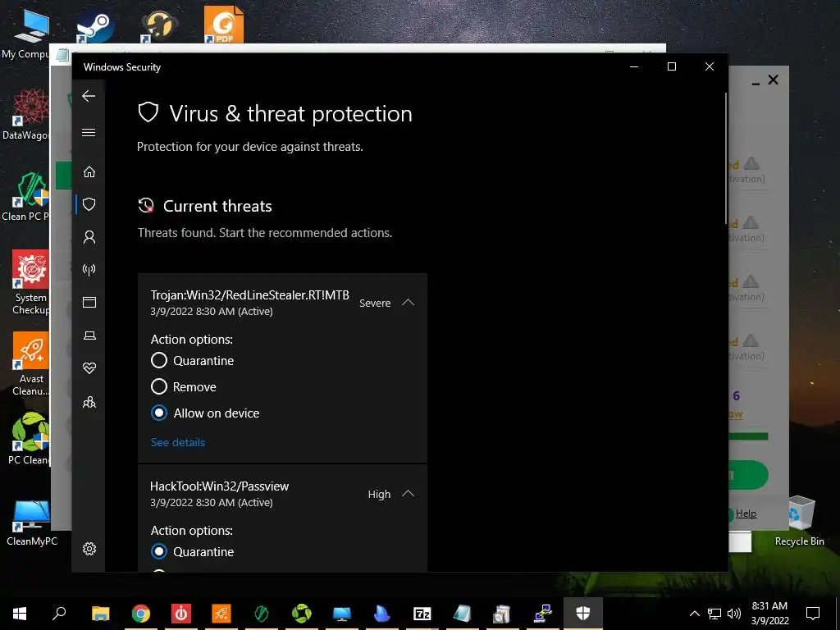Select Quarantine for HackTool Passview
Screen dimensions: 840x630
click(159, 551)
